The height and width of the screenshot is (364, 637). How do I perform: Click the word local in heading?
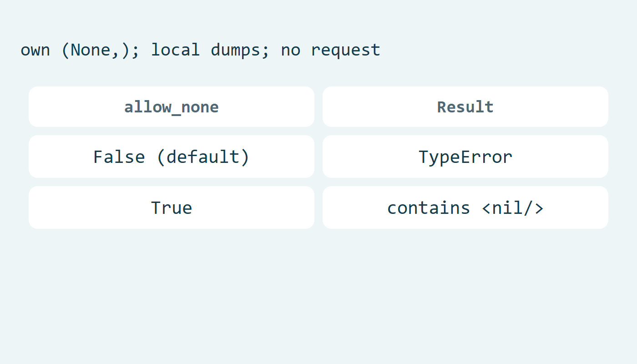coord(175,50)
